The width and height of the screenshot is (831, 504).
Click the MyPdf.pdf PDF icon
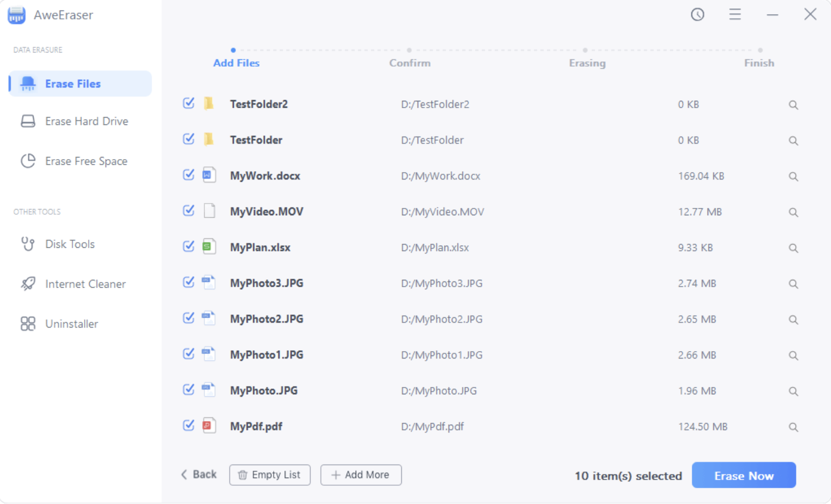(x=209, y=425)
